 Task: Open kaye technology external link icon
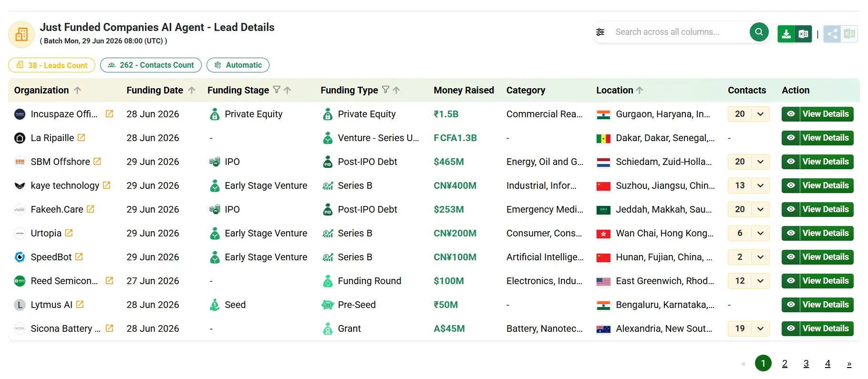107,185
